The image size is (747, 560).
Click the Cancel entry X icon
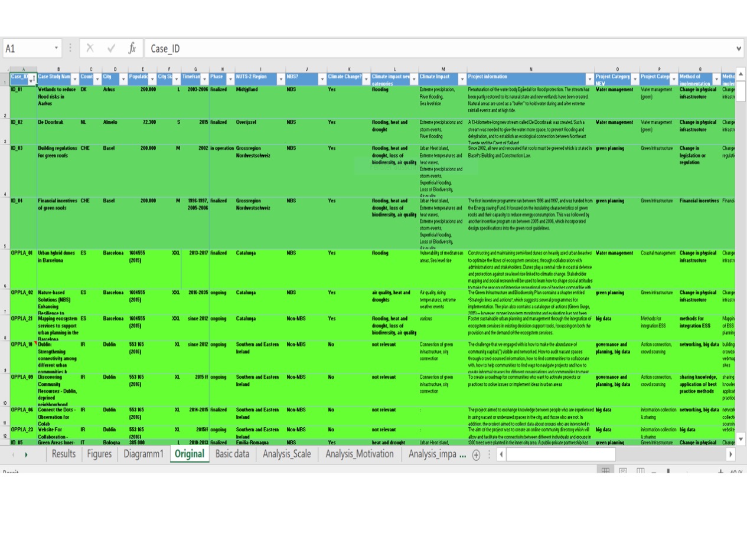(90, 48)
